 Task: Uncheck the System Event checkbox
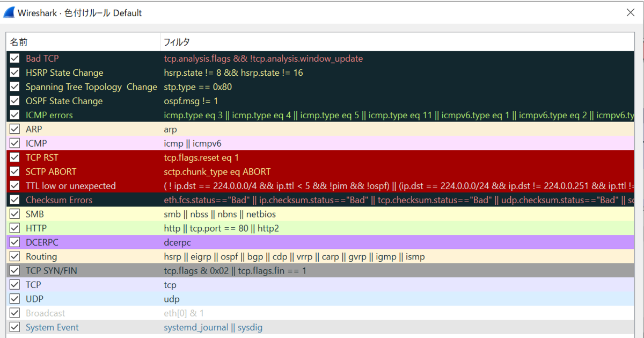pyautogui.click(x=14, y=327)
